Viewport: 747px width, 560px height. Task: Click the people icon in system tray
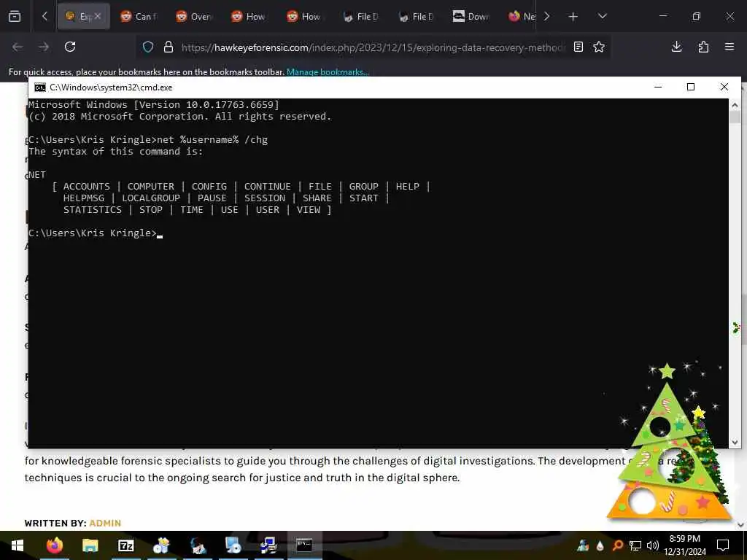(x=583, y=545)
